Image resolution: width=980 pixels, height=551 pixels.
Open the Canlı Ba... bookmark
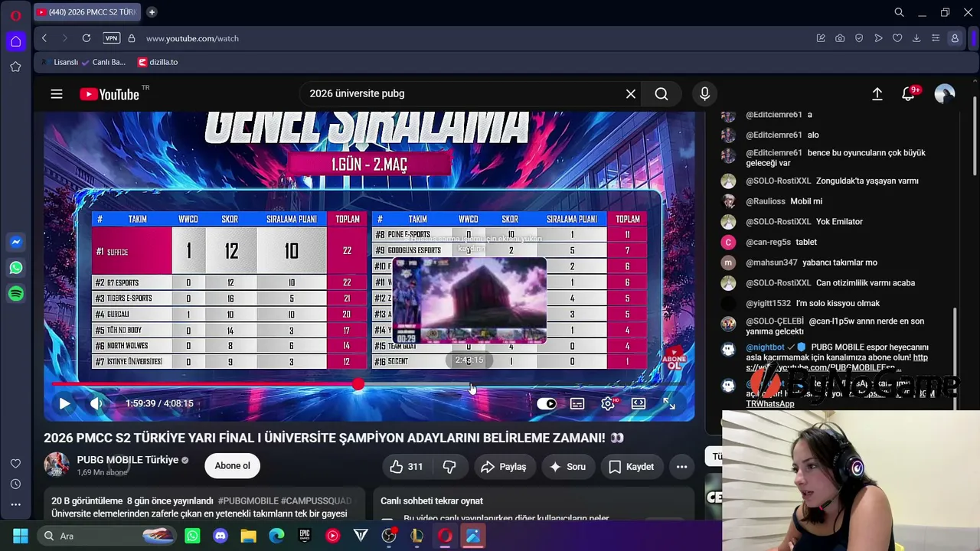pos(104,62)
